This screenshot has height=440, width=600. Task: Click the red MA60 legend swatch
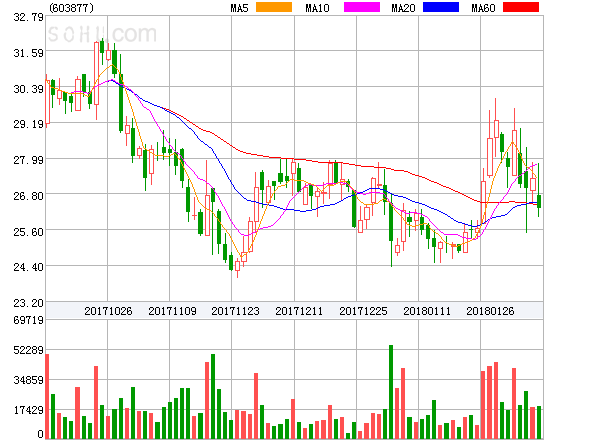[x=521, y=7]
